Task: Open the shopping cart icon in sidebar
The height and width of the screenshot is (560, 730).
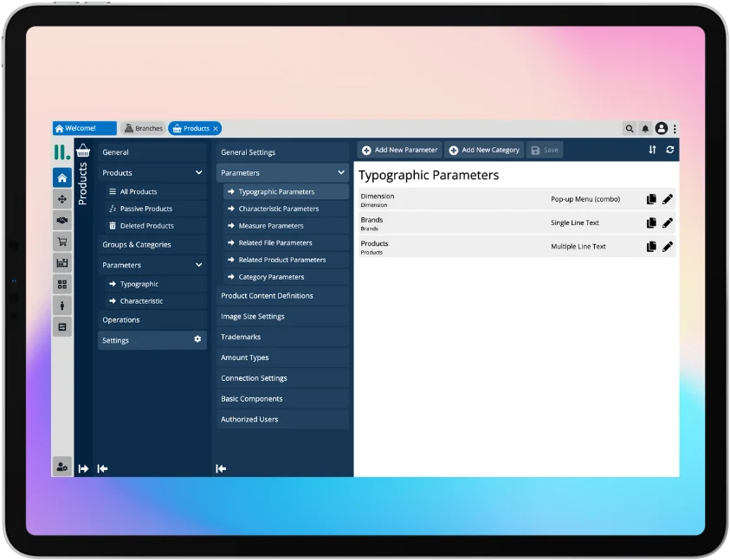Action: [62, 241]
